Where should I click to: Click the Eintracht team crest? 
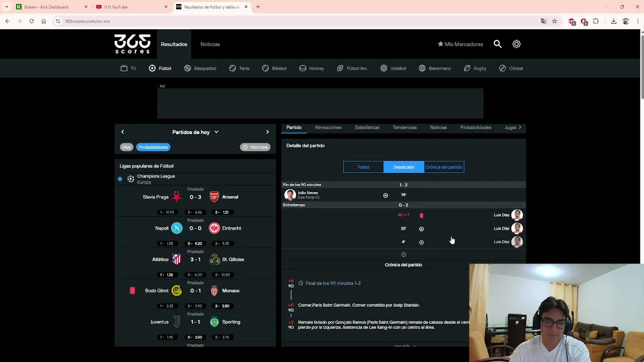click(214, 228)
